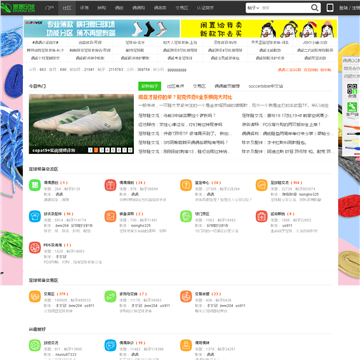The height and width of the screenshot is (360, 360).
Task: Open the orange person forum icon with 1379 topics
Action: tap(186, 345)
